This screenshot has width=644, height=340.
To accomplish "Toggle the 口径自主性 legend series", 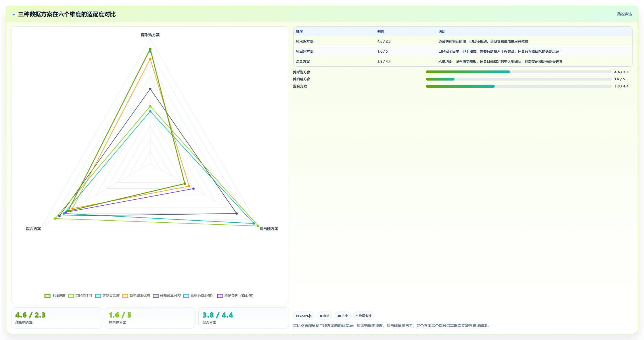I will (x=80, y=296).
